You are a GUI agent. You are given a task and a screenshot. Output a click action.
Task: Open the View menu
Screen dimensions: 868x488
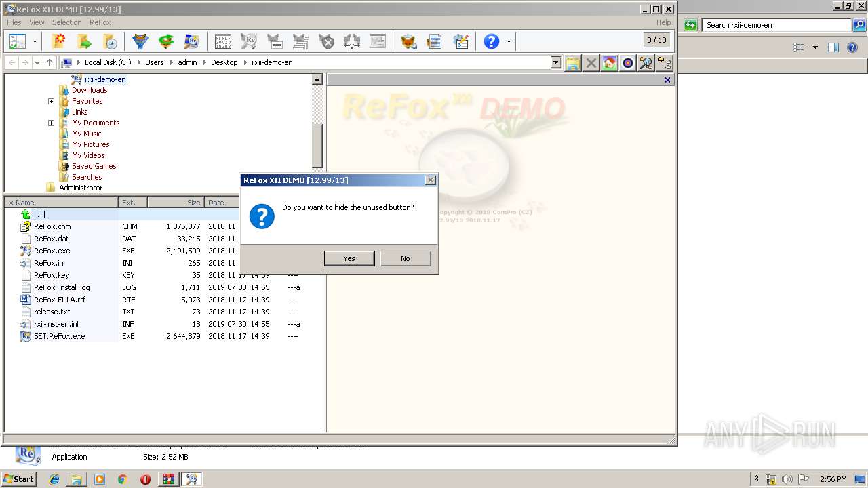[x=37, y=22]
